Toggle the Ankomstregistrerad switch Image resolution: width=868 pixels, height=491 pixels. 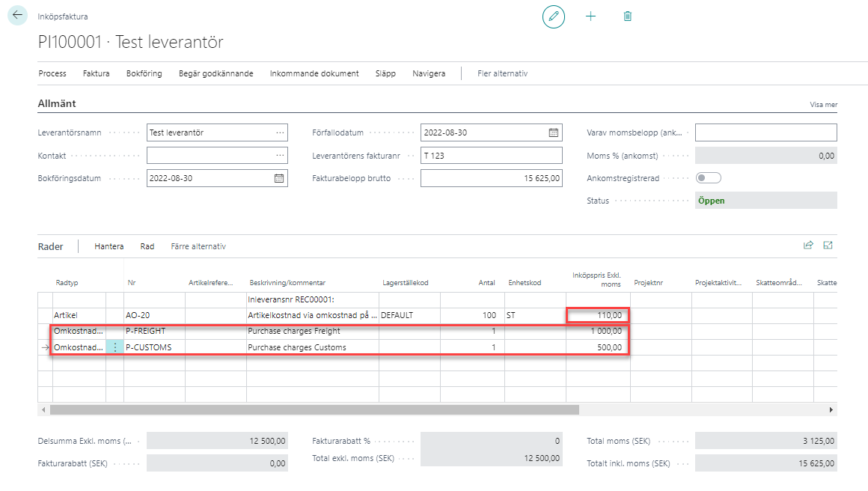708,178
